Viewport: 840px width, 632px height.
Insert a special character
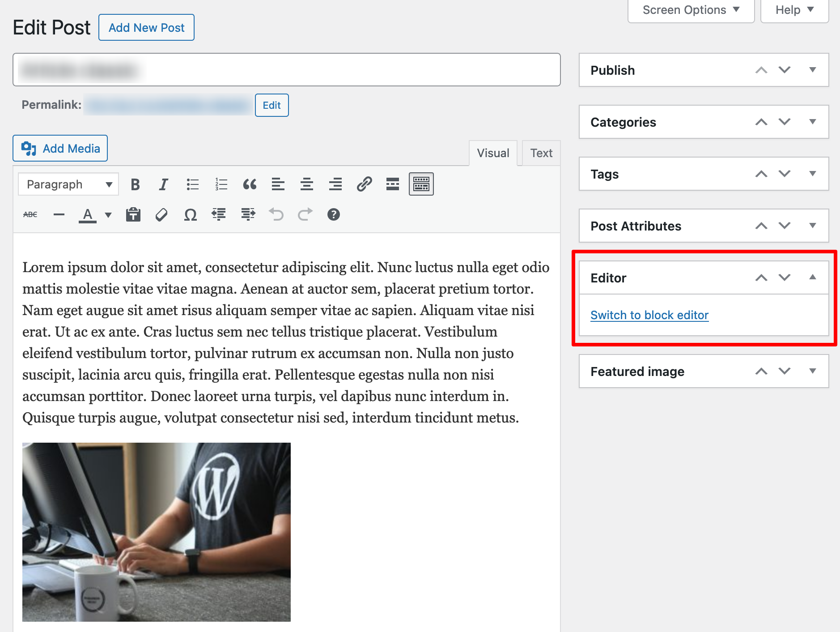190,214
